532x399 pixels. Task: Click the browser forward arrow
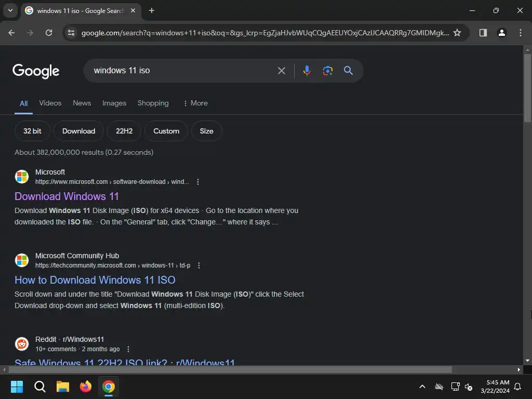(30, 33)
